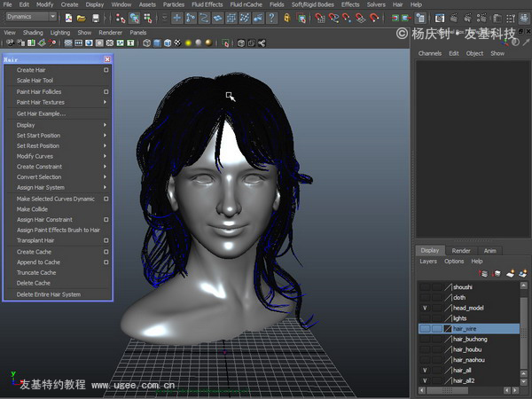This screenshot has height=399, width=532.
Task: Move selected layer up icon
Action: (483, 273)
